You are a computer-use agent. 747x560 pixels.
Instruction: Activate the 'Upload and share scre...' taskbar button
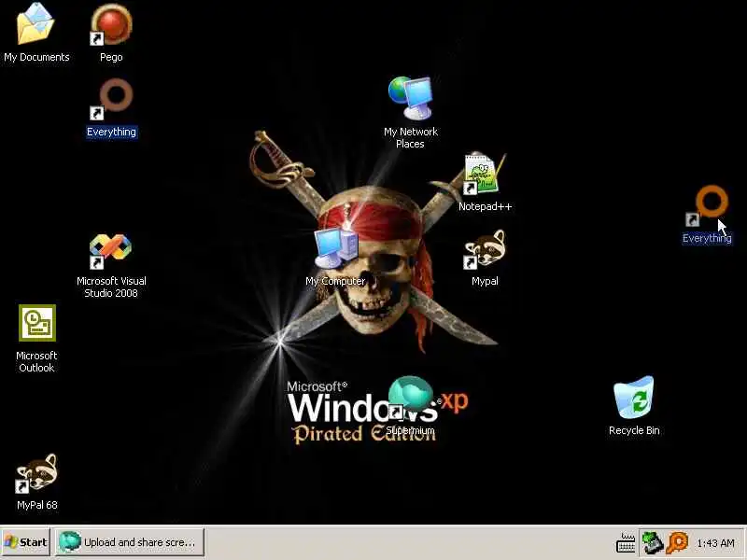[129, 542]
